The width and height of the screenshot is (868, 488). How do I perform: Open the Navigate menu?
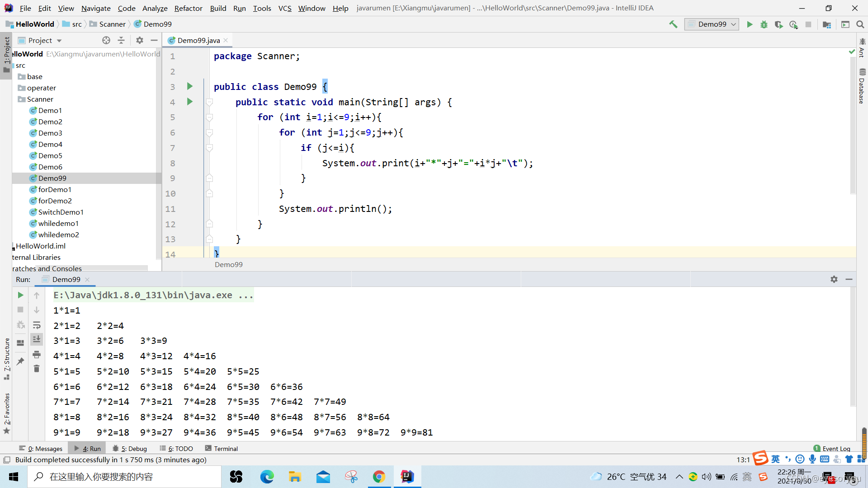pyautogui.click(x=96, y=8)
